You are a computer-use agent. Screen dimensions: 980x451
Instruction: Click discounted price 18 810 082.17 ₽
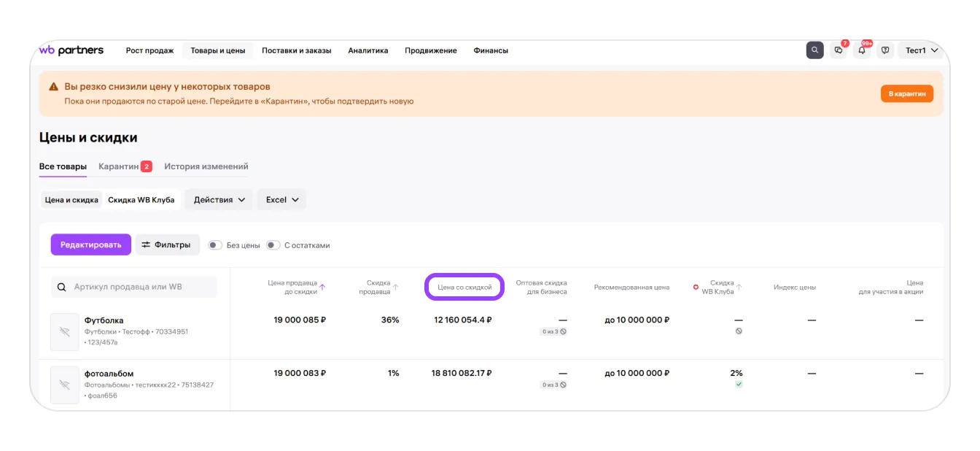point(462,373)
